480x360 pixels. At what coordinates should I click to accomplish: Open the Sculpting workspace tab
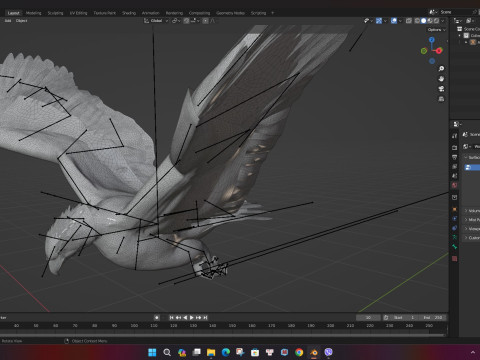[x=55, y=13]
